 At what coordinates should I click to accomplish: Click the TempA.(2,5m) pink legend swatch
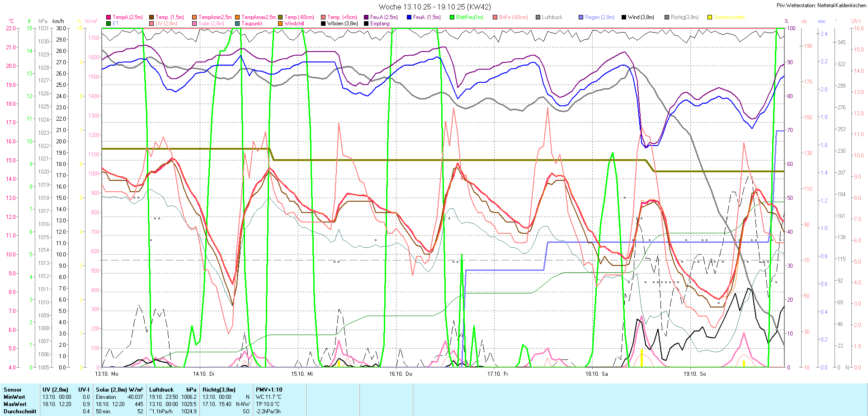[108, 17]
